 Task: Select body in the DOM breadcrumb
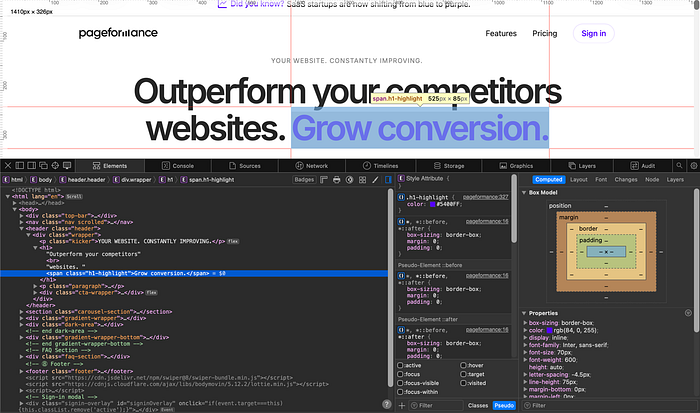pyautogui.click(x=42, y=179)
